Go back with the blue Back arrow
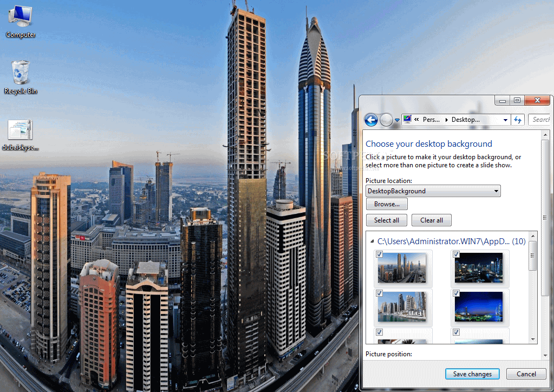The width and height of the screenshot is (554, 392). [x=371, y=120]
